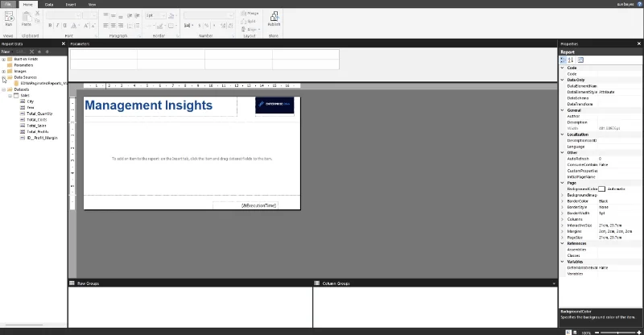Viewport: 644px width, 335px height.
Task: Switch to the Data ribbon tab
Action: 49,5
